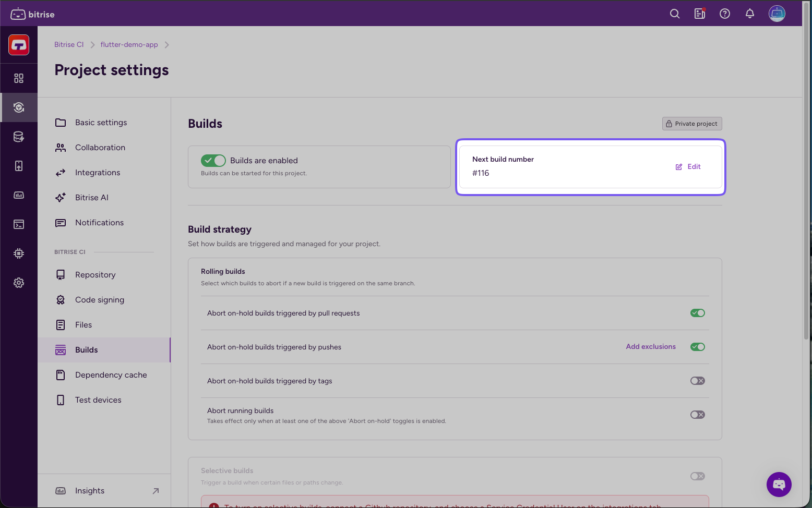Enable abort on-hold builds triggered by tags
Image resolution: width=812 pixels, height=508 pixels.
[x=698, y=381]
